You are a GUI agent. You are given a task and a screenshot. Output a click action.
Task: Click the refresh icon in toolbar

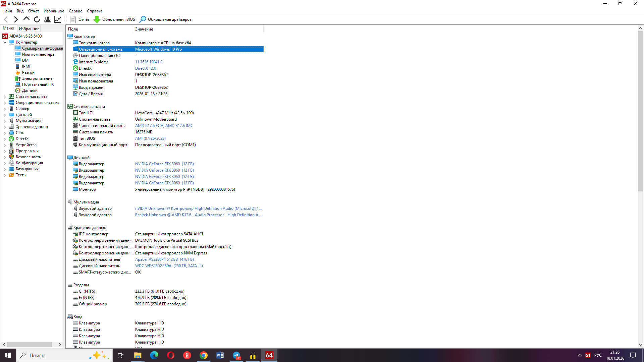(37, 19)
